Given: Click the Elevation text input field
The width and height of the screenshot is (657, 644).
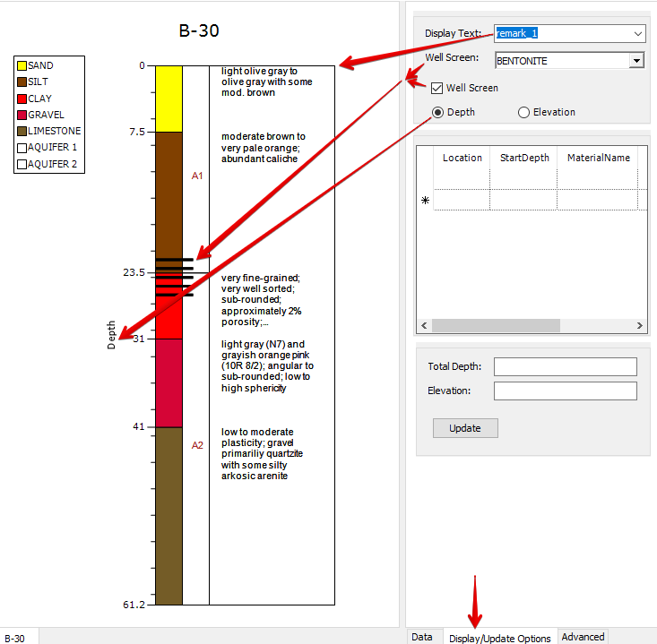Looking at the screenshot, I should pos(565,391).
